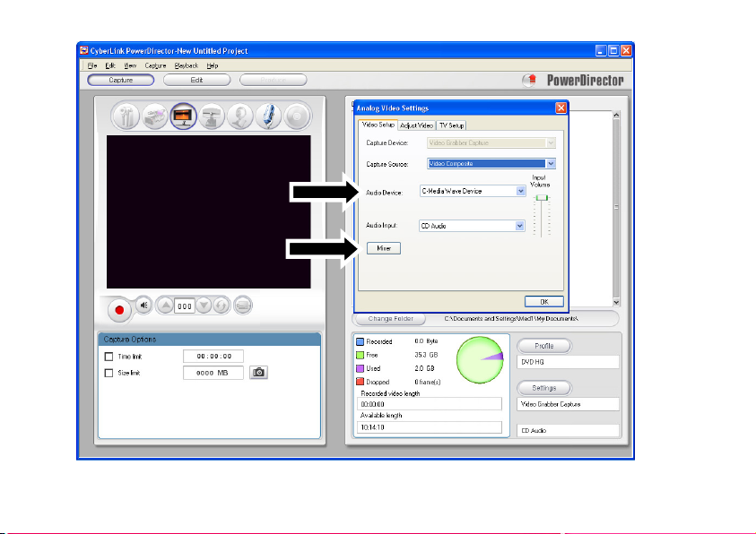Click the Capture mode button
Screen dimensions: 756x534
120,80
